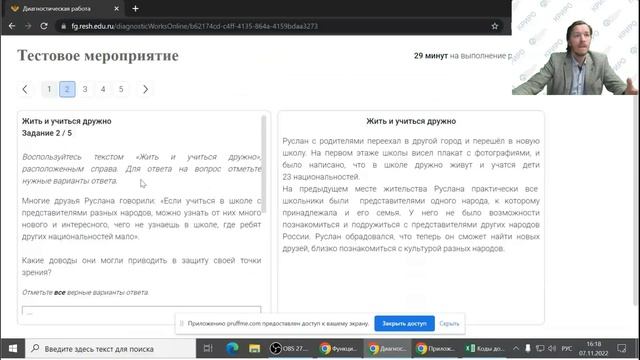Viewport: 640px width, 360px height.
Task: Click the Отметьте все верные варианты ответа text
Action: pyautogui.click(x=85, y=292)
